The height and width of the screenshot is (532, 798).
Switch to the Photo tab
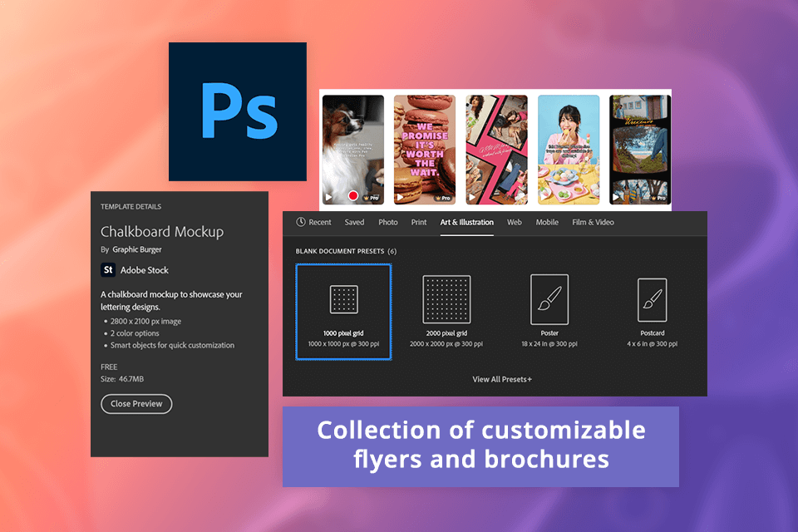point(388,222)
